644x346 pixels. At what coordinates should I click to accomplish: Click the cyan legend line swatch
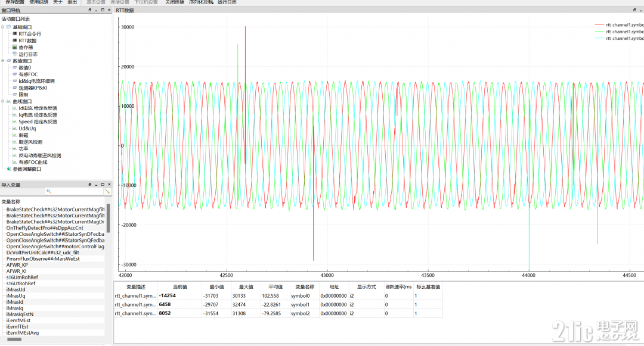point(599,39)
